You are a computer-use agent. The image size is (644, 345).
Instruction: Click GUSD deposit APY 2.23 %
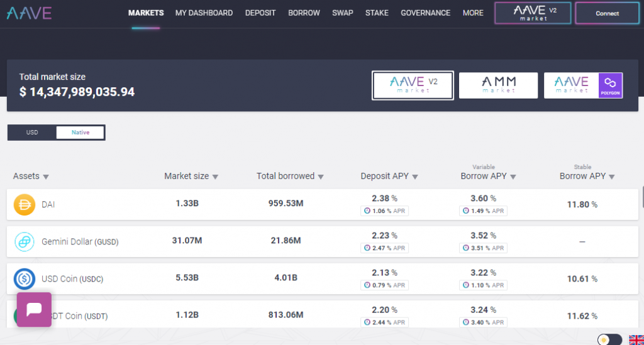tap(384, 236)
